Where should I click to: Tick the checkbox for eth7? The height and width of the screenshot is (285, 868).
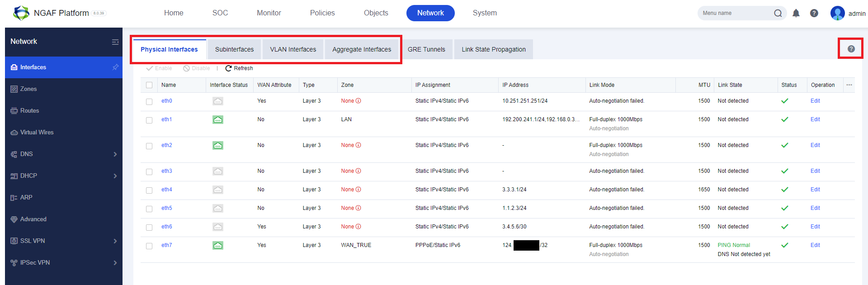click(149, 246)
